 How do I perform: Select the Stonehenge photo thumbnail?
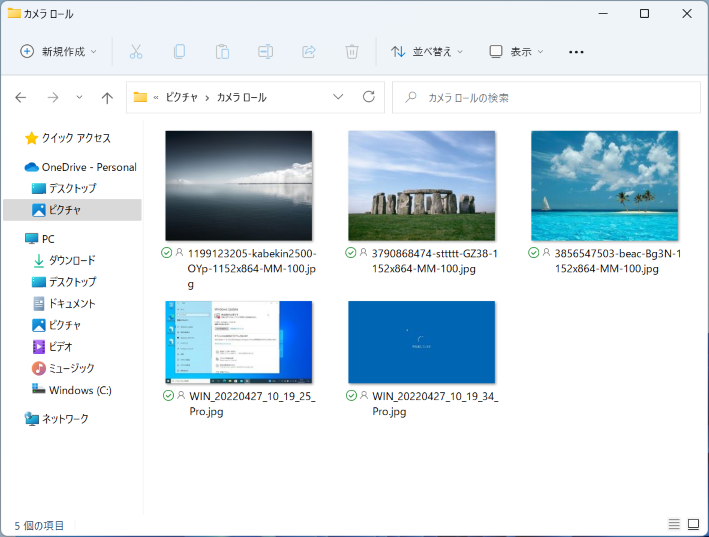pos(421,185)
